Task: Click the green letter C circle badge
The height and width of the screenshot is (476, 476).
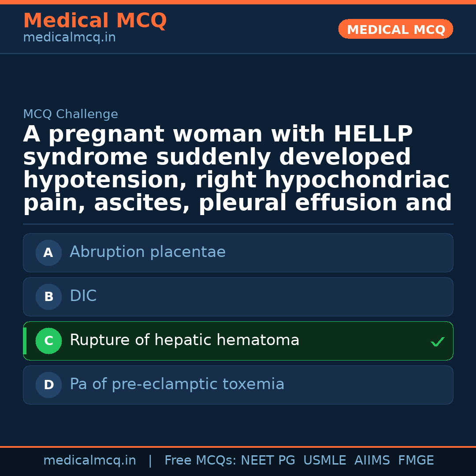Action: tap(48, 341)
